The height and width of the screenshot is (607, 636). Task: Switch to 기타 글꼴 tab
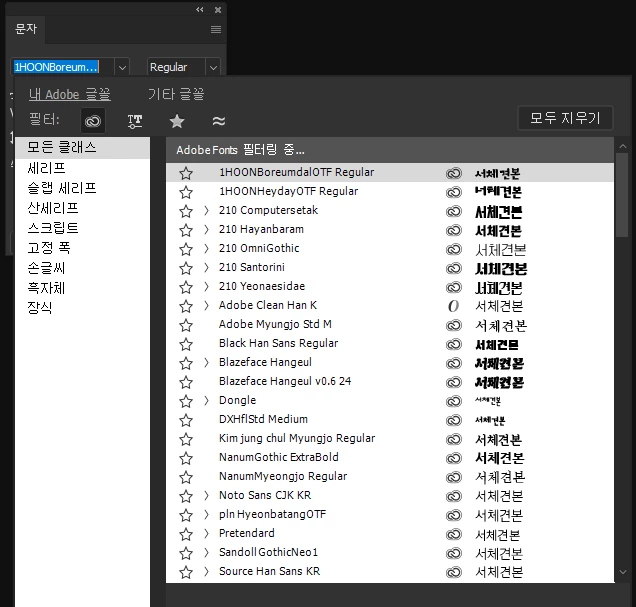click(176, 94)
